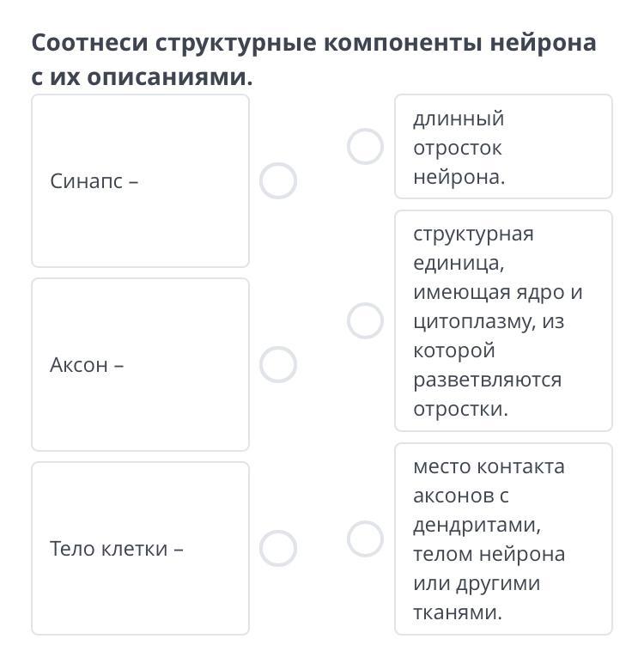This screenshot has width=644, height=645.
Task: Click heading 'Соотнеси структурные компоненты нейрона'
Action: pos(313,43)
